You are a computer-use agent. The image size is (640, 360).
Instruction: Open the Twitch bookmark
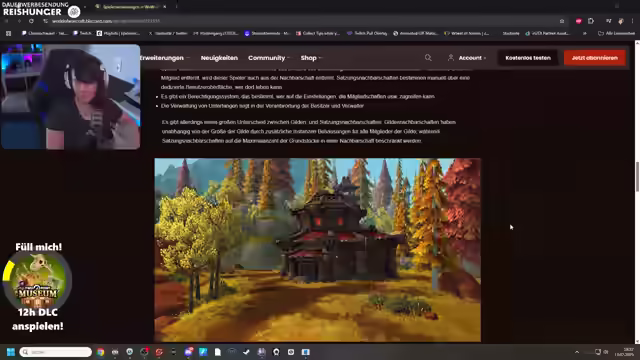click(x=82, y=33)
